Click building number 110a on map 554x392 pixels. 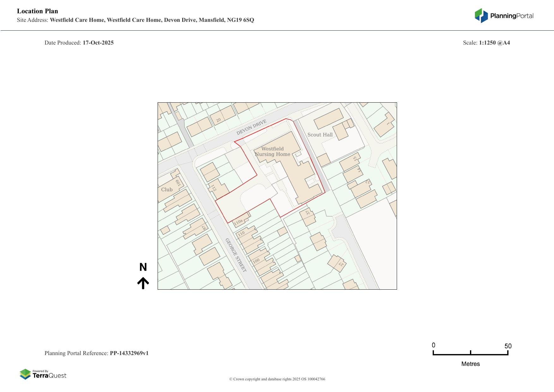pyautogui.click(x=238, y=222)
